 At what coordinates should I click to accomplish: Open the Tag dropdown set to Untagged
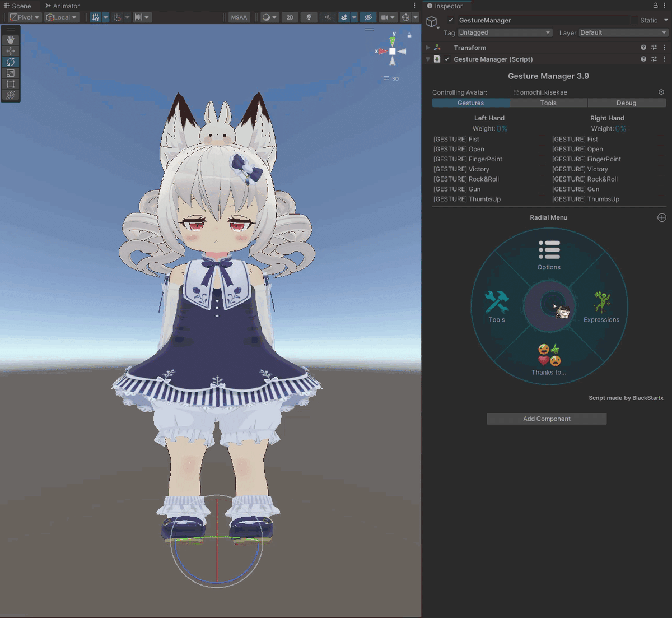click(x=504, y=32)
